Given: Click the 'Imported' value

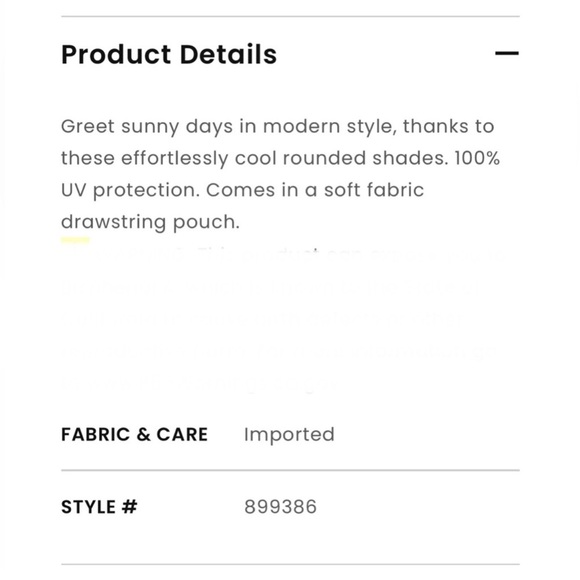Looking at the screenshot, I should coord(289,434).
